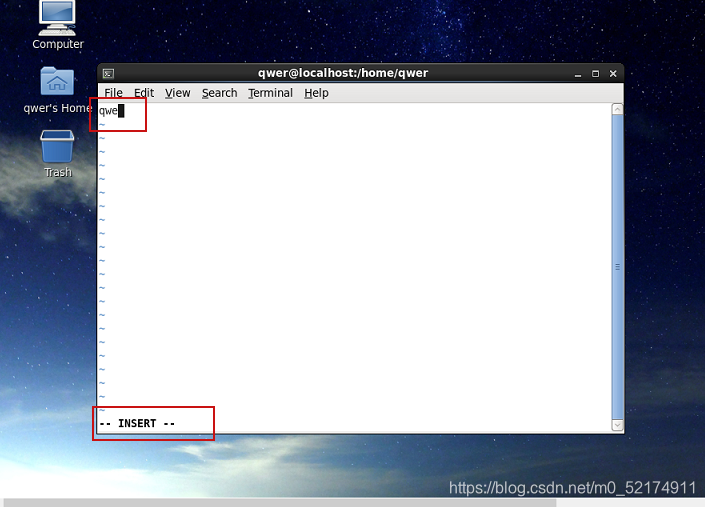Click the terminal vertical scrollbar thumb
This screenshot has height=507, width=705.
click(x=618, y=267)
